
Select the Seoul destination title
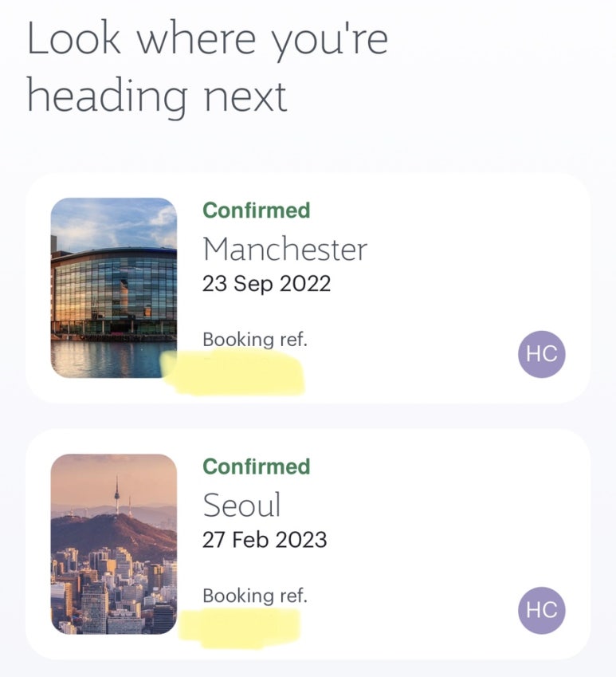pyautogui.click(x=241, y=506)
